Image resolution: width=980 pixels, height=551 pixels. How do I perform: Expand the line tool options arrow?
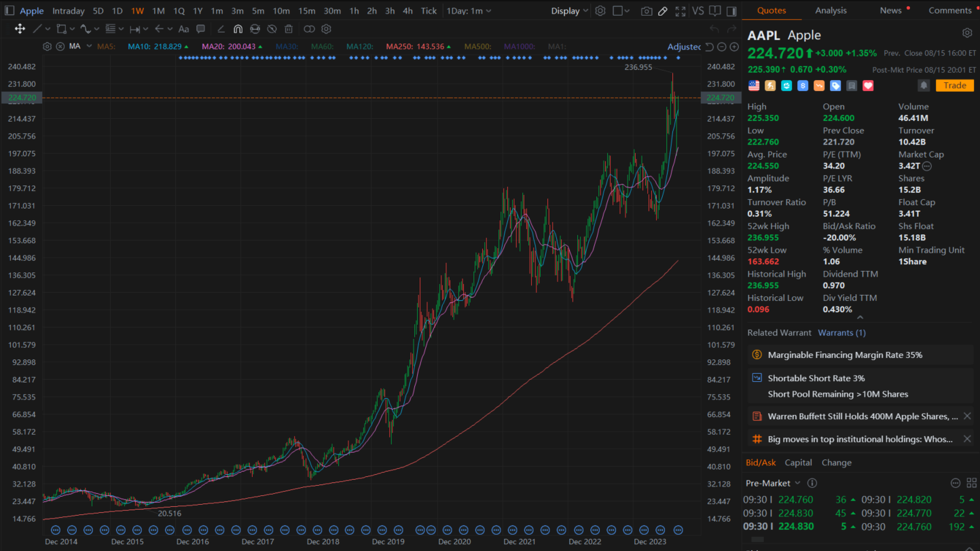[48, 29]
